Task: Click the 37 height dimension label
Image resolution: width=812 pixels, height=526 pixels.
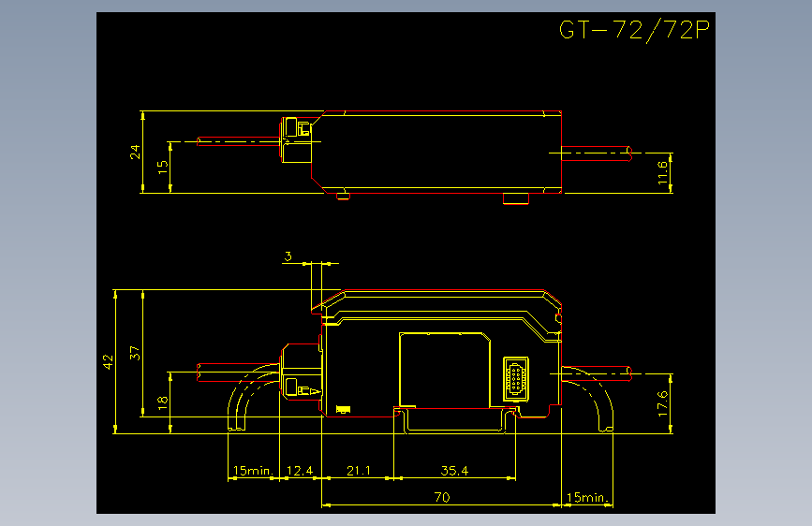Action: click(x=135, y=353)
